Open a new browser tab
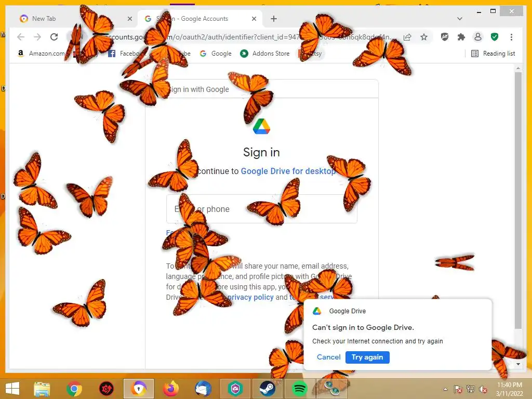This screenshot has height=399, width=532. pos(274,19)
